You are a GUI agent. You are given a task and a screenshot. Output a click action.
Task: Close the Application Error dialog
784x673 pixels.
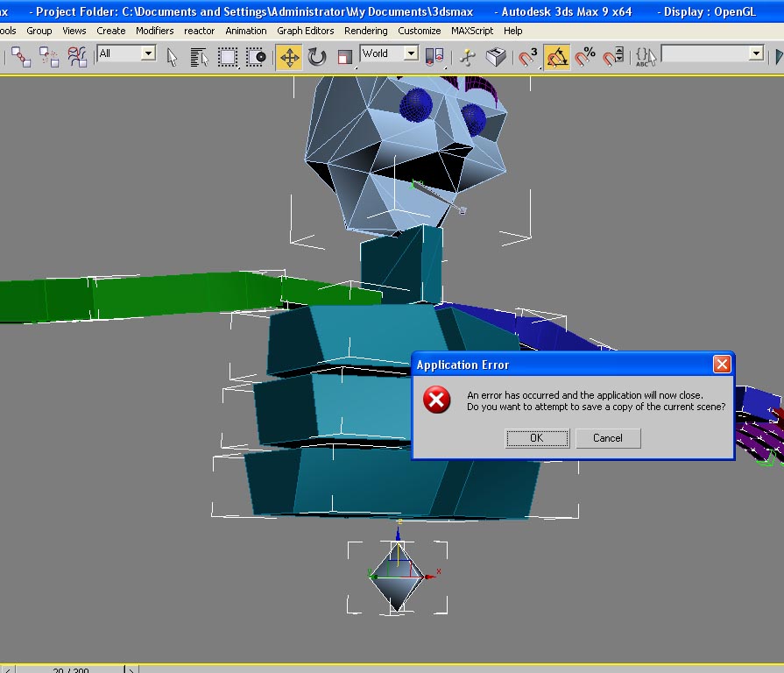(722, 364)
